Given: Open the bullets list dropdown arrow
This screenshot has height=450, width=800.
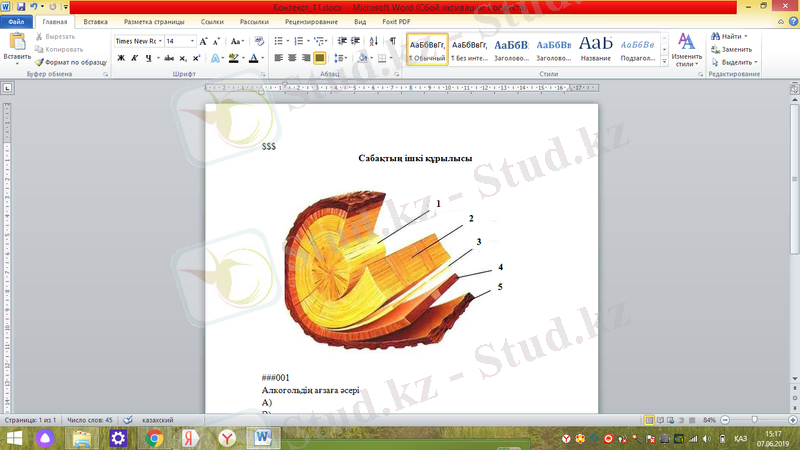Looking at the screenshot, I should click(288, 41).
